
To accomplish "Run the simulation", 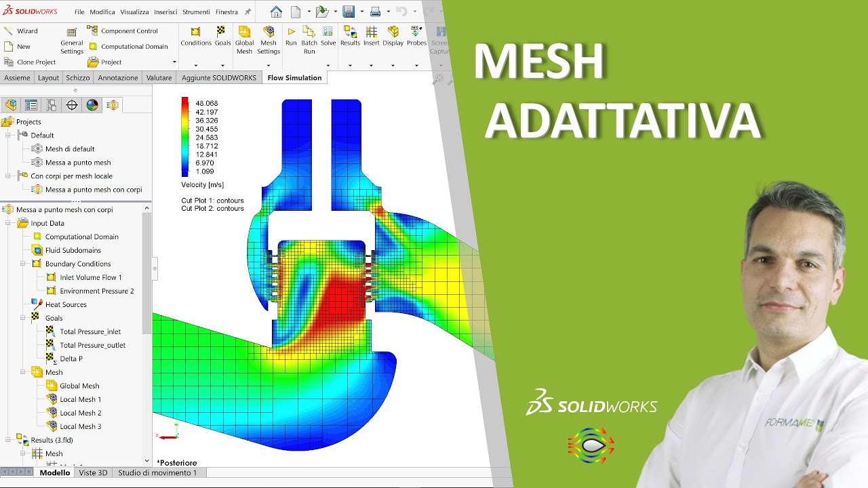I will (291, 37).
